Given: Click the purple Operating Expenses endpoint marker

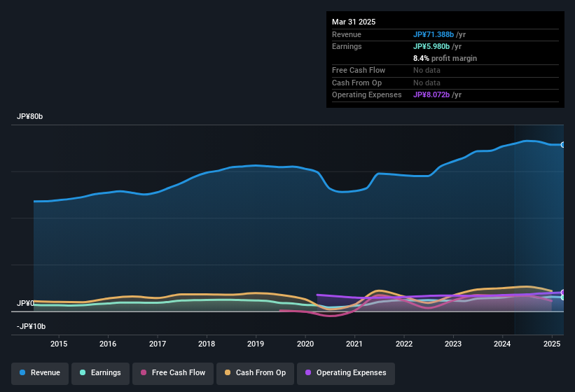Looking at the screenshot, I should [x=563, y=293].
